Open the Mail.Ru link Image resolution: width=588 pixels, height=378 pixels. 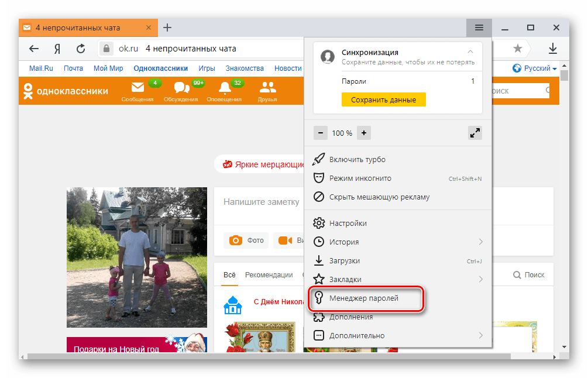point(40,68)
